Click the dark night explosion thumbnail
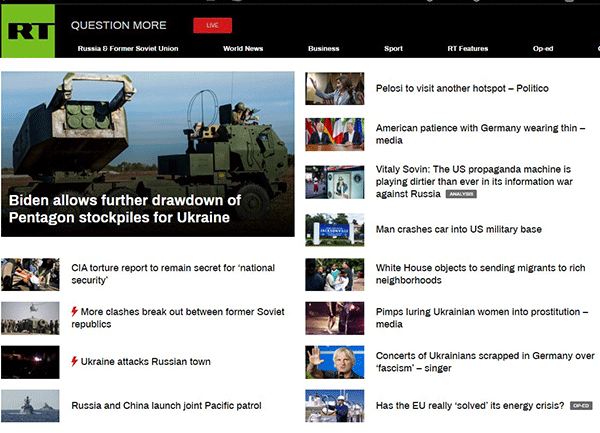Viewport: 600px width, 433px height. 30,362
